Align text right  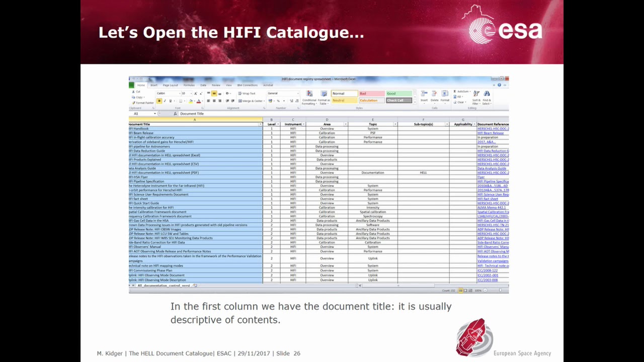coord(220,101)
